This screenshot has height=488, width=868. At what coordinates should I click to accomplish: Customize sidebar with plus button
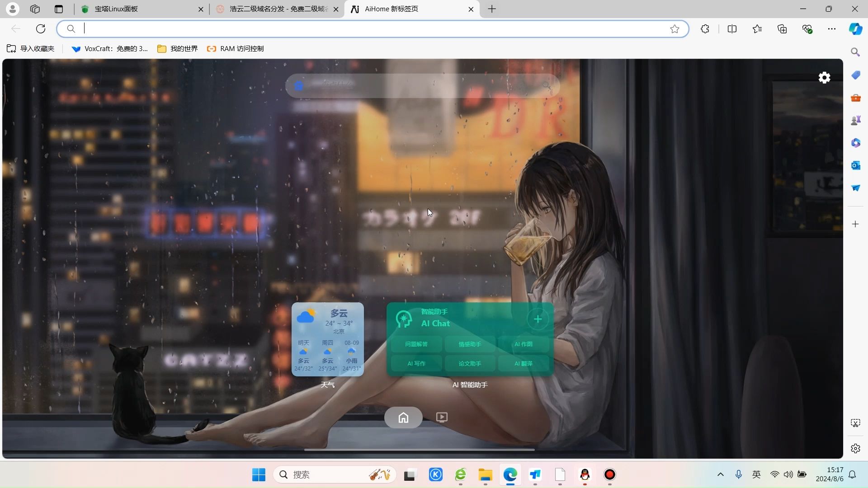(855, 224)
